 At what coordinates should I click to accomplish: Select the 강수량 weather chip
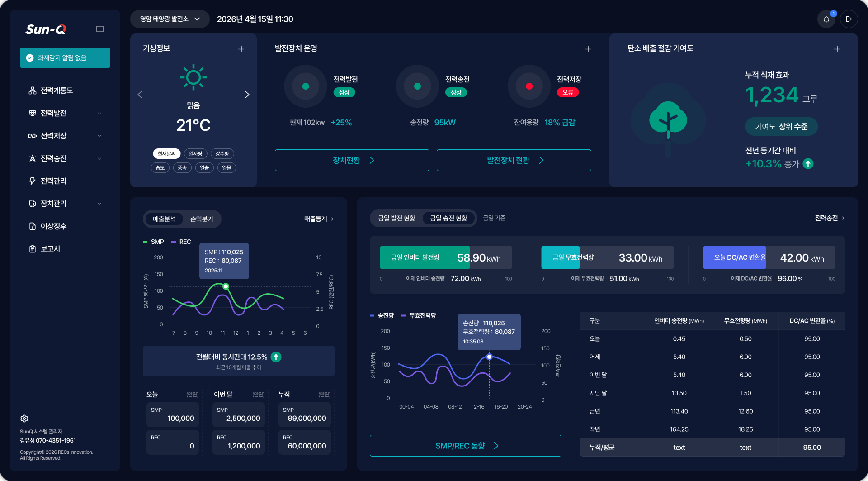click(222, 154)
